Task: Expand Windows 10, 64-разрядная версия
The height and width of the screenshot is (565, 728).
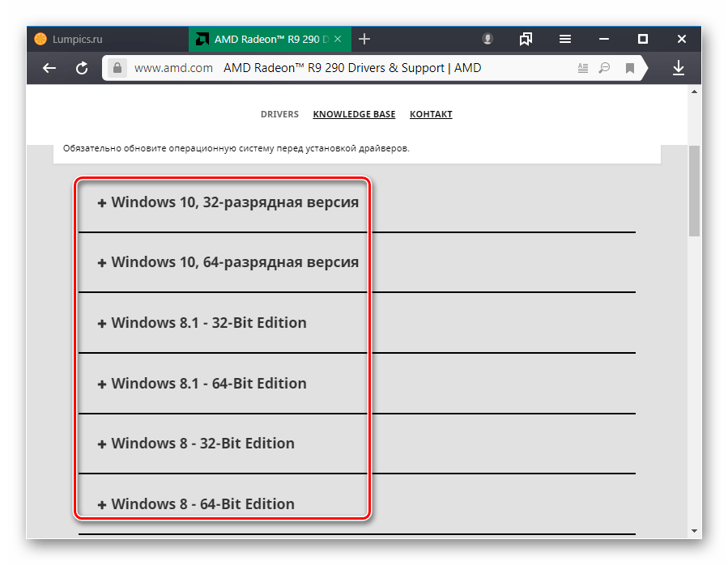Action: pyautogui.click(x=228, y=262)
